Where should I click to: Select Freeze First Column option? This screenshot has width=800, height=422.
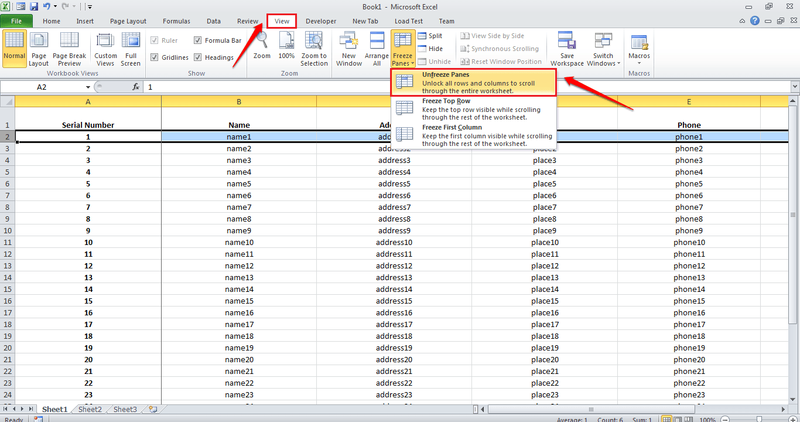tap(473, 136)
